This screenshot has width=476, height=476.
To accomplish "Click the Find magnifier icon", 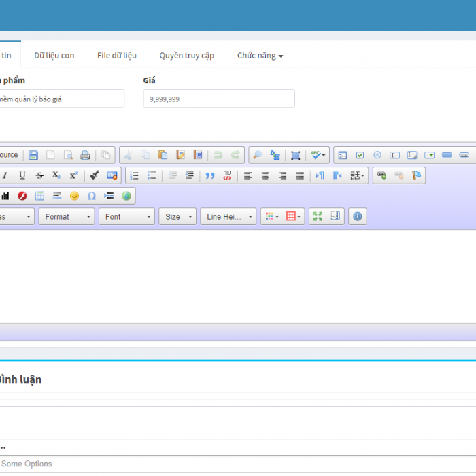I will pyautogui.click(x=257, y=155).
